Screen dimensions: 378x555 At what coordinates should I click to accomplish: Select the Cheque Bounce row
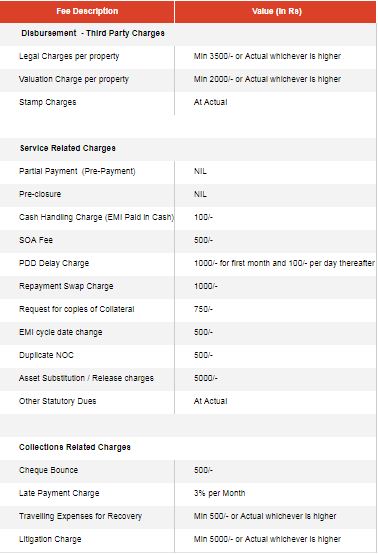pos(188,470)
